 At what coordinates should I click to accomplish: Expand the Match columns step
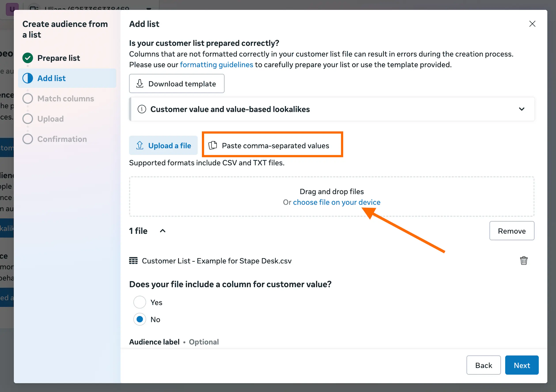[x=28, y=98]
